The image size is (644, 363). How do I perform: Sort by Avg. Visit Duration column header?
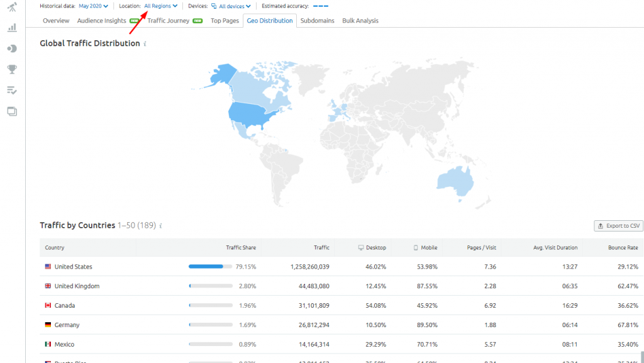555,248
